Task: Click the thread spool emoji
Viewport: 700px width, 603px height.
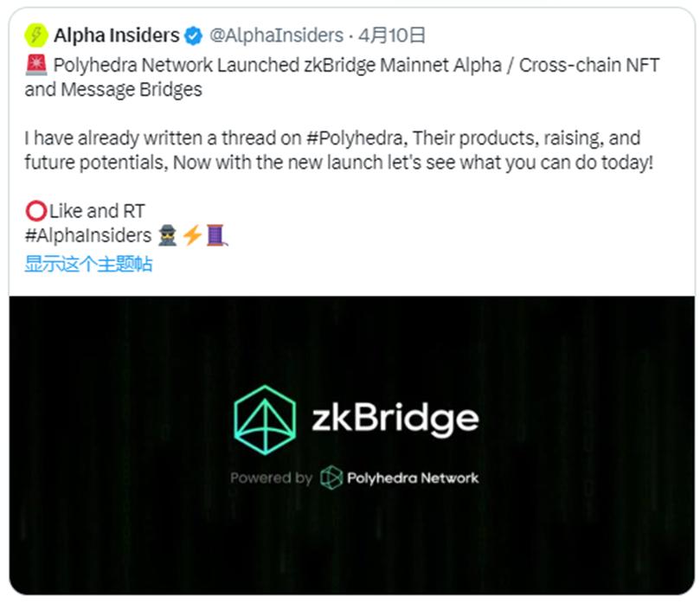Action: click(x=215, y=235)
